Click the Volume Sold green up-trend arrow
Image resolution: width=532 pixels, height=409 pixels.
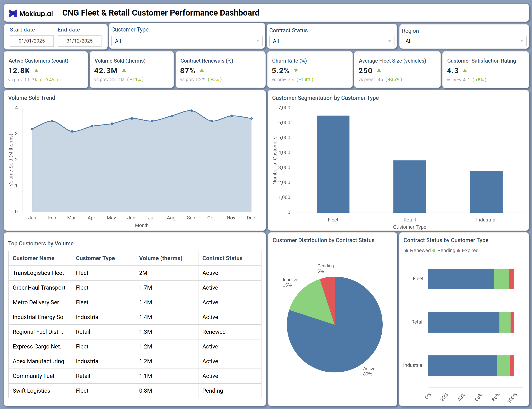click(124, 70)
